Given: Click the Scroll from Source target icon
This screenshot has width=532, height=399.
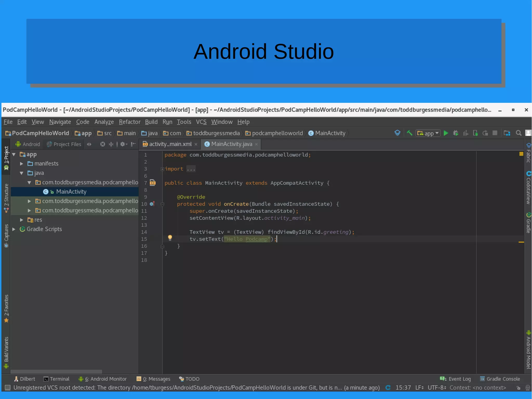Looking at the screenshot, I should click(103, 144).
